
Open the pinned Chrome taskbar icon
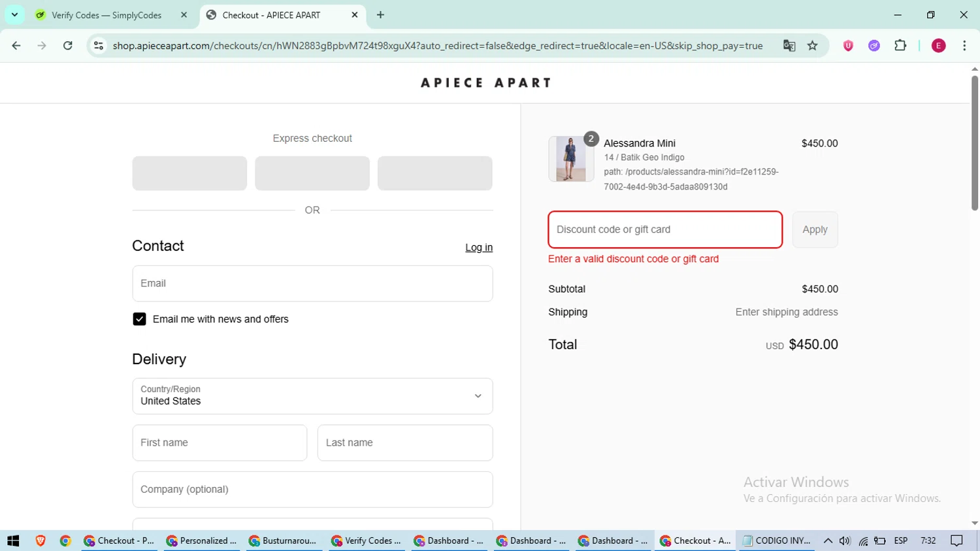click(65, 541)
